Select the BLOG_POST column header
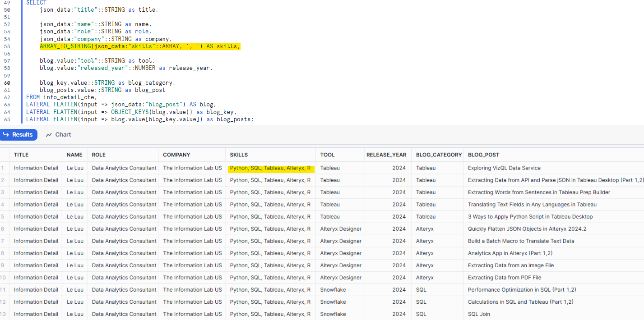This screenshot has height=320, width=644. click(483, 155)
